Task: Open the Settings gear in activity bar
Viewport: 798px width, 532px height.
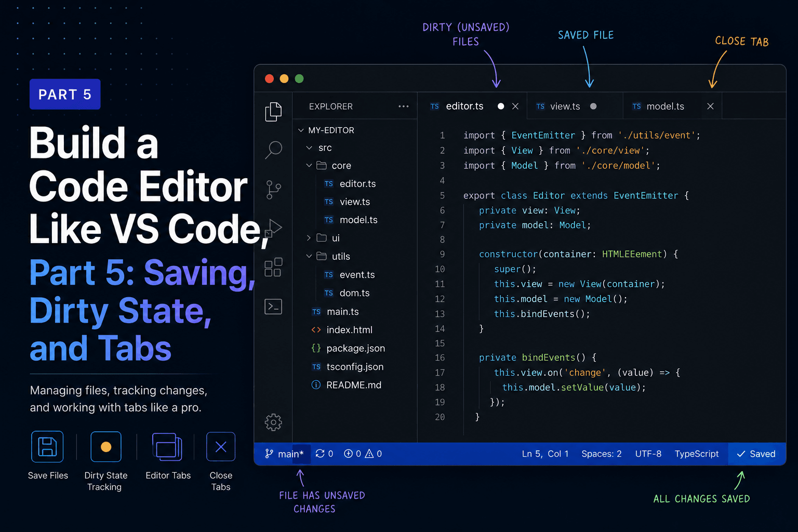Action: (273, 422)
